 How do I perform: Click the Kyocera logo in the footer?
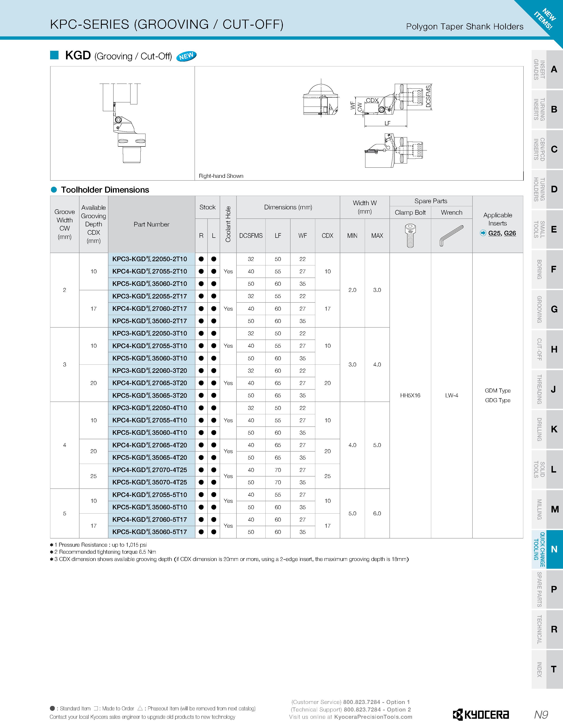[x=481, y=715]
